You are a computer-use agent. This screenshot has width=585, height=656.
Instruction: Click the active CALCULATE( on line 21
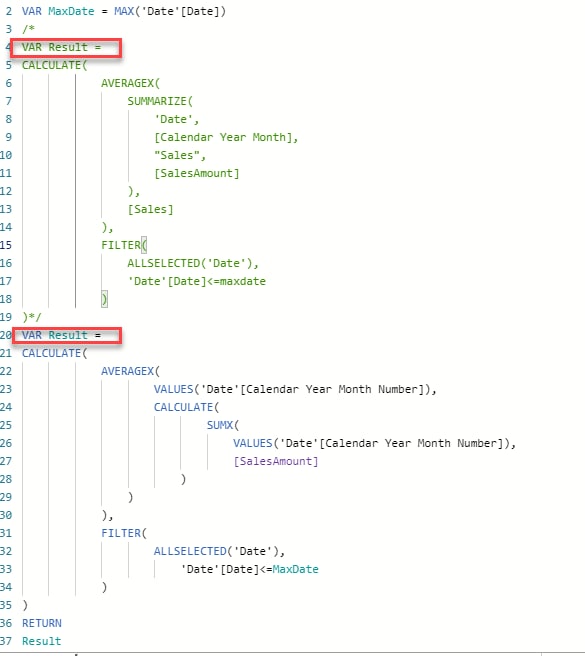54,353
